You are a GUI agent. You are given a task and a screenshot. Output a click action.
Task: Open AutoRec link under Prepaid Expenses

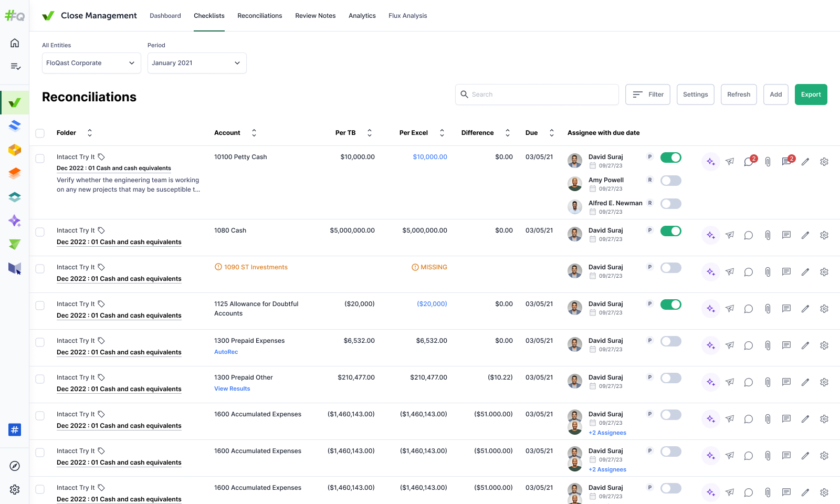coord(226,352)
